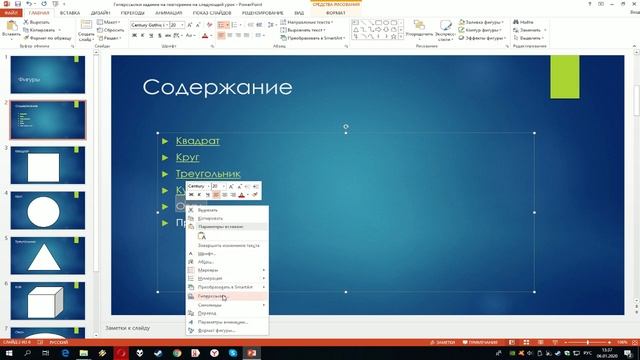Select slide 5 thumbnail with triangle
Viewport: 640px width, 360px height.
48,256
